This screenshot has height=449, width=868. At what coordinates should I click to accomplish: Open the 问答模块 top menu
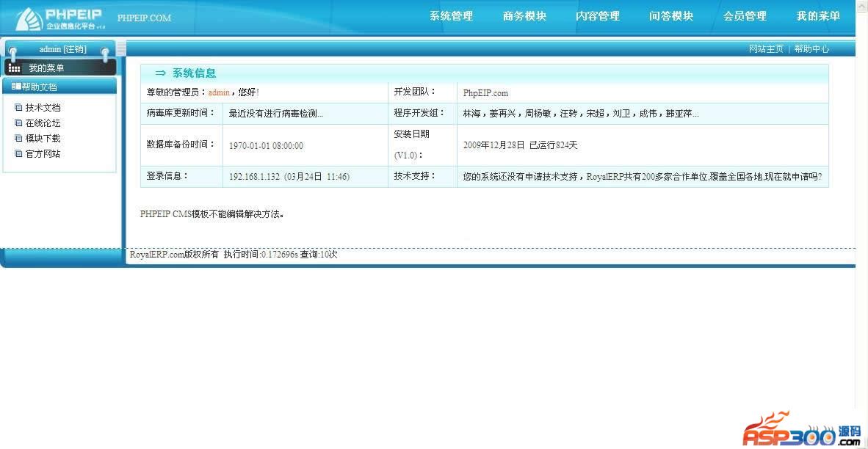(x=671, y=16)
